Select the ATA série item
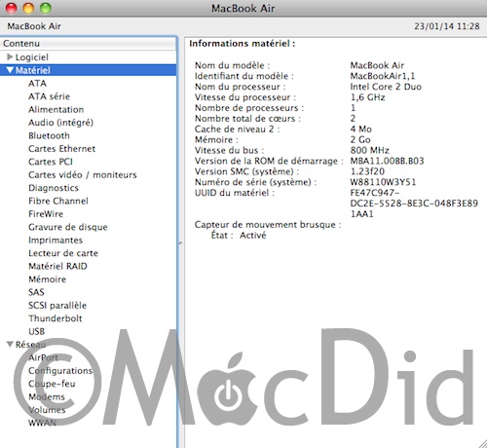Screen dimensions: 487x448 tap(49, 96)
